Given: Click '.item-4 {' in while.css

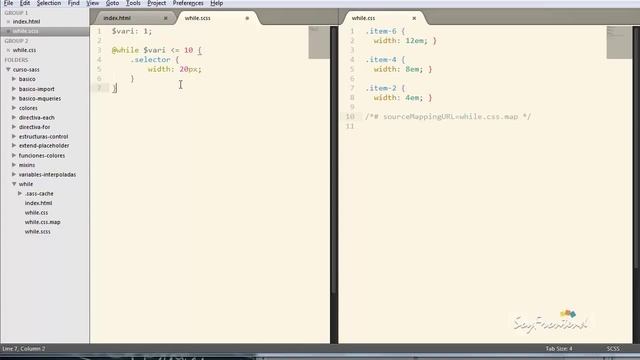Looking at the screenshot, I should coord(385,60).
